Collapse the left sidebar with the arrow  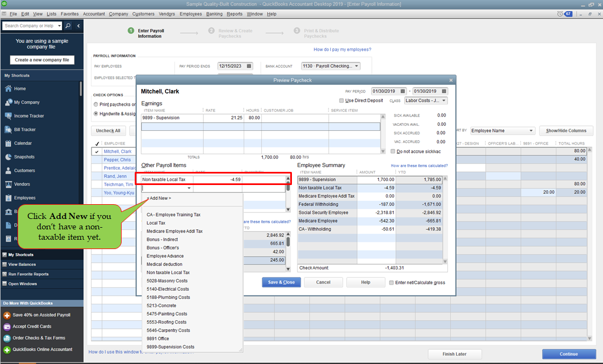click(x=78, y=26)
